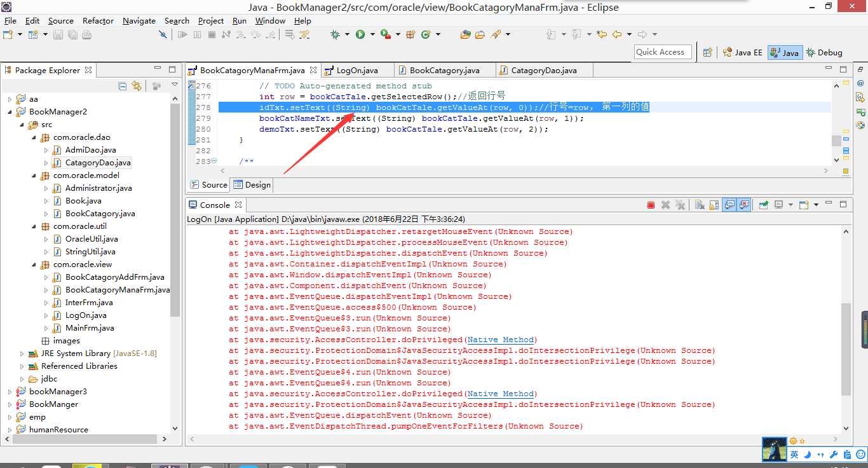The width and height of the screenshot is (868, 468).
Task: Open the New file dropdown arrow
Action: [x=20, y=34]
